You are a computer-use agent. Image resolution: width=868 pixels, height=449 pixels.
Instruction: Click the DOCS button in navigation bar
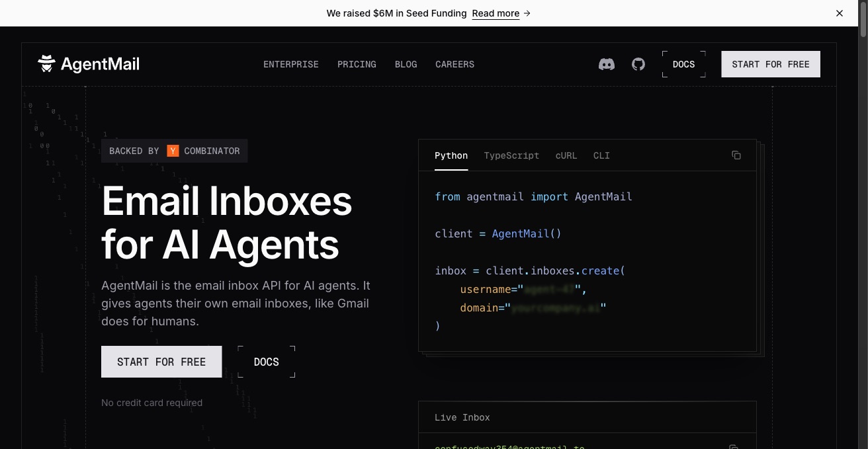[683, 64]
